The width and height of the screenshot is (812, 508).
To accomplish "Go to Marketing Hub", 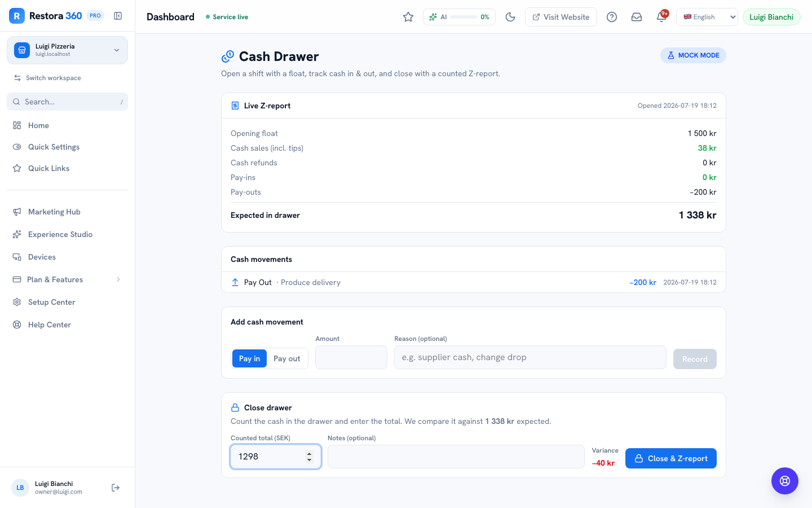I will (67, 212).
